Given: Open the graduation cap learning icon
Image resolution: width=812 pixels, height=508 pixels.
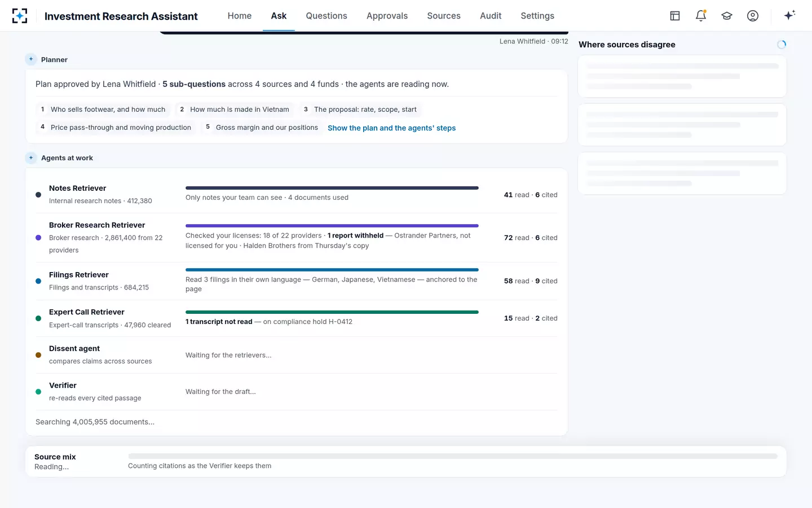Looking at the screenshot, I should click(727, 16).
